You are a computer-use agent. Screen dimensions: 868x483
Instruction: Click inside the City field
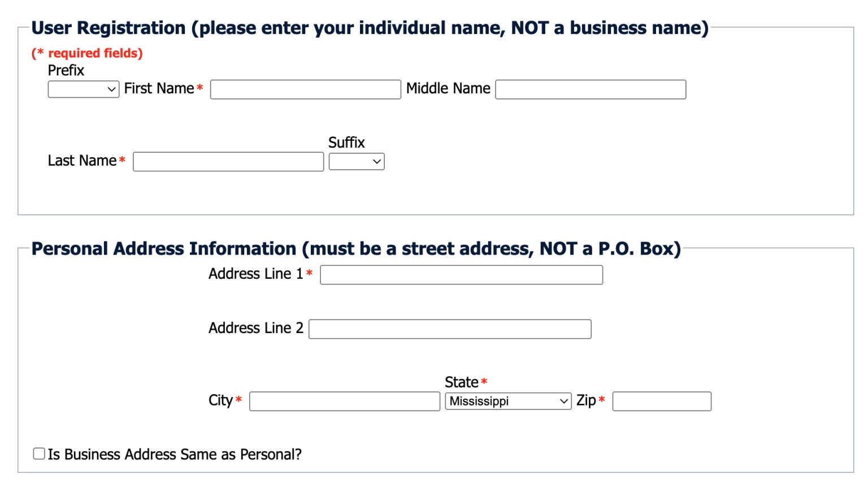click(345, 401)
